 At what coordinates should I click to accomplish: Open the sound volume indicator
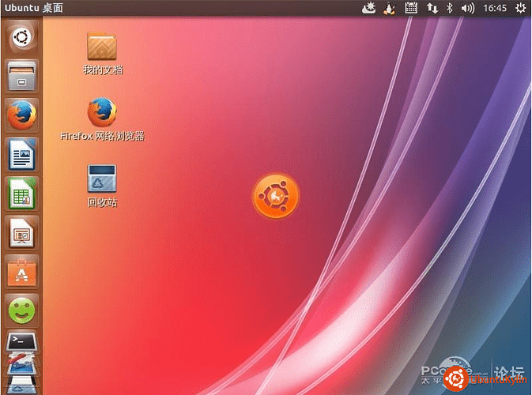(468, 9)
